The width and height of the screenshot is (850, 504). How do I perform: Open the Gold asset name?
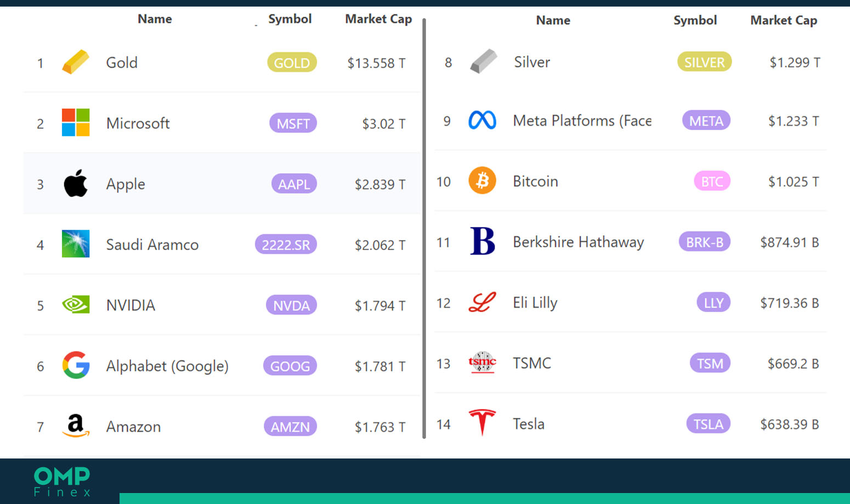pyautogui.click(x=122, y=63)
